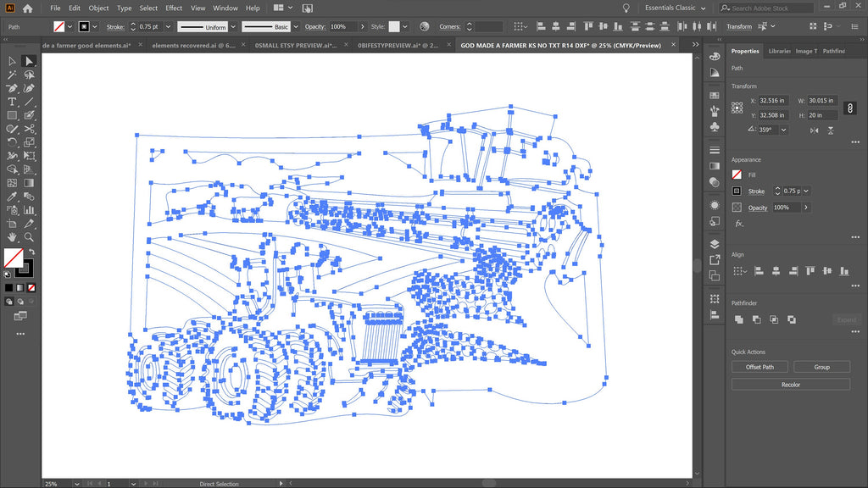
Task: Select the Rotate tool
Action: coord(12,142)
